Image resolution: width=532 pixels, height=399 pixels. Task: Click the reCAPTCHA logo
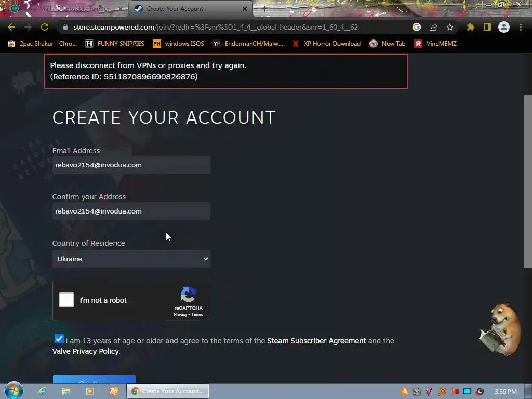(x=188, y=295)
